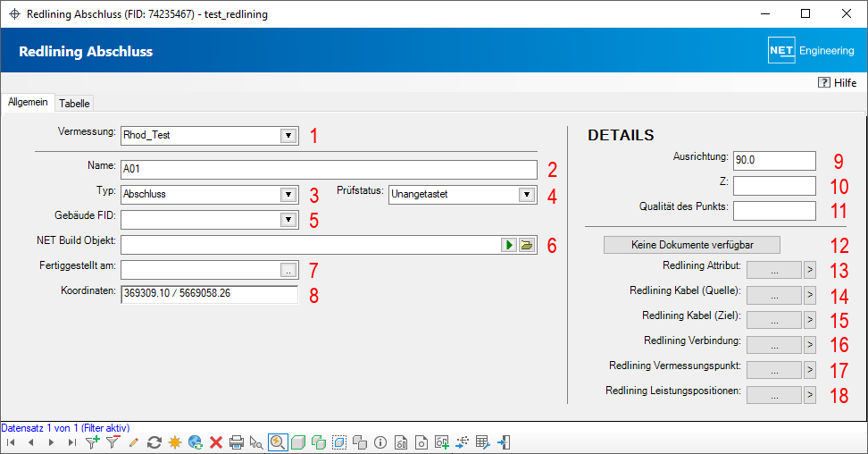
Task: Click the Koordinaten field
Action: pyautogui.click(x=209, y=294)
